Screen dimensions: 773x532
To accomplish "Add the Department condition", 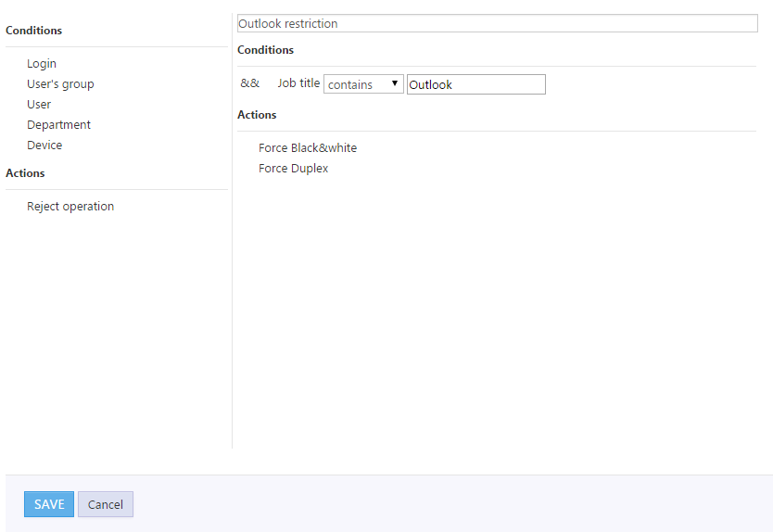I will pos(58,125).
